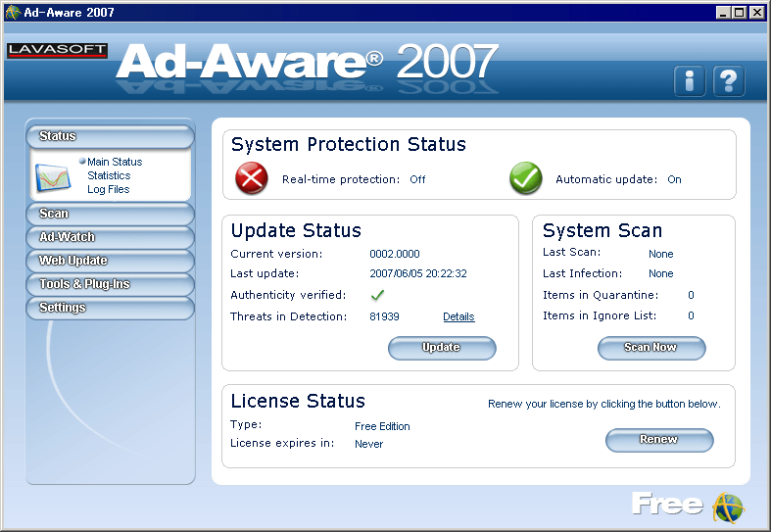771x532 pixels.
Task: Click the 'Renew your license' message text
Action: pyautogui.click(x=604, y=405)
